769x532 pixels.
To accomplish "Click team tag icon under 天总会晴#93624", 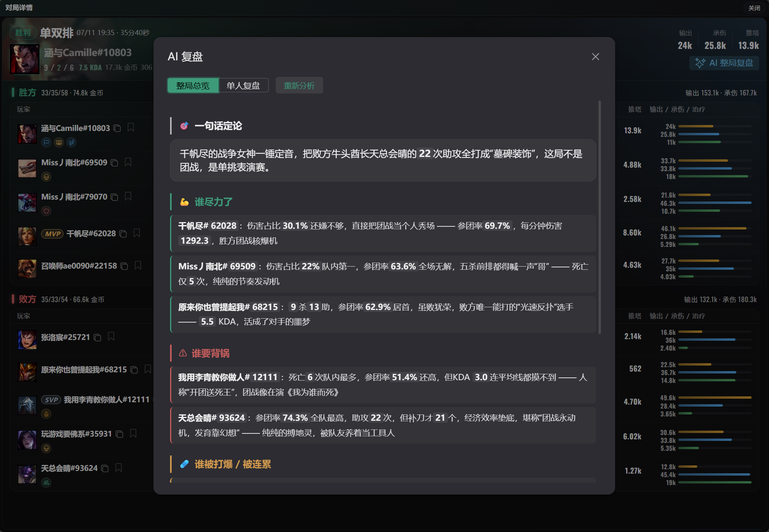I will point(47,482).
